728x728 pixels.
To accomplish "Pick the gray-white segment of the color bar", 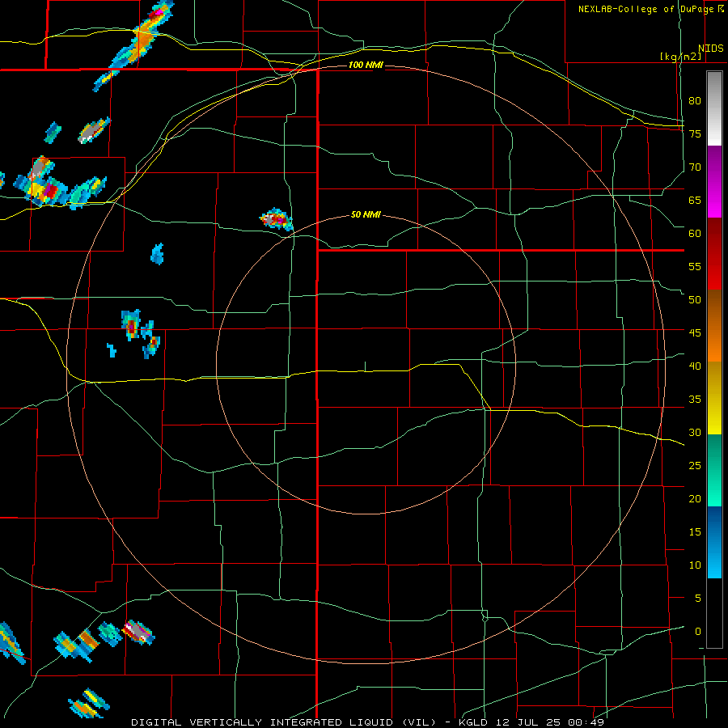I will coord(714,108).
